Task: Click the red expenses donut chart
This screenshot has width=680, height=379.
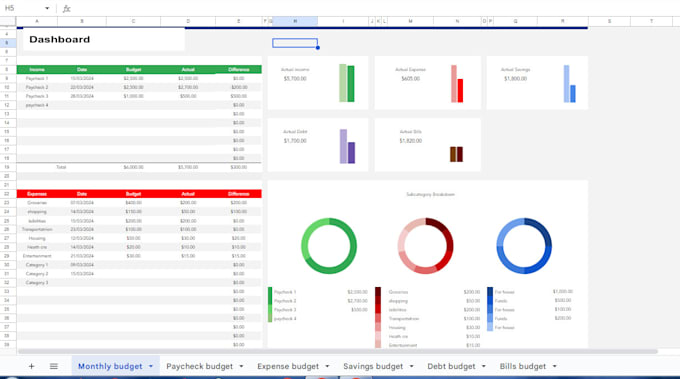Action: tap(426, 246)
